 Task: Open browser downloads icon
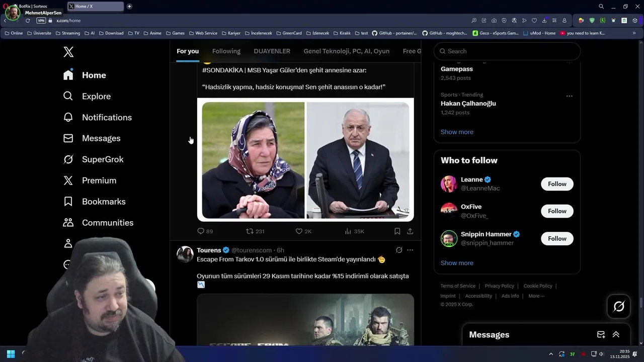point(544,21)
